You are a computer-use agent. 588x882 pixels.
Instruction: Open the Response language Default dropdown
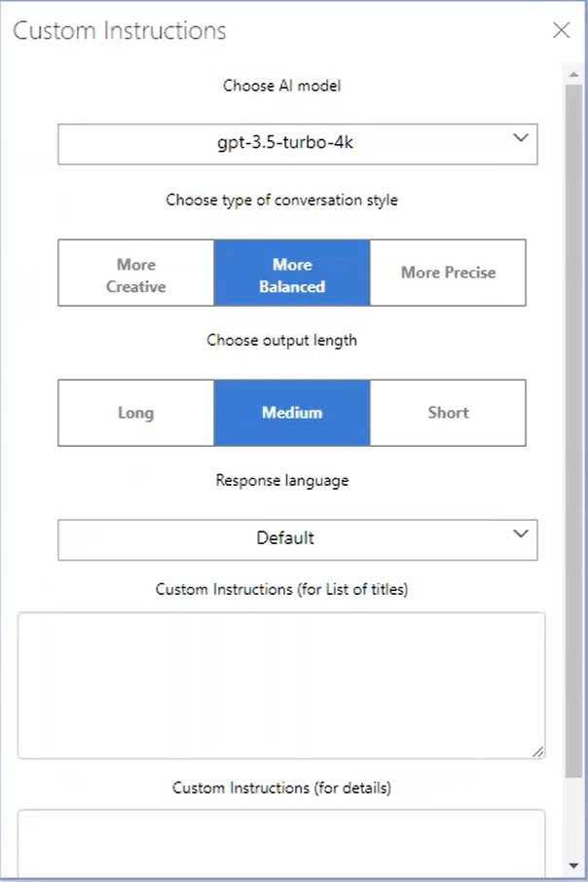(298, 540)
